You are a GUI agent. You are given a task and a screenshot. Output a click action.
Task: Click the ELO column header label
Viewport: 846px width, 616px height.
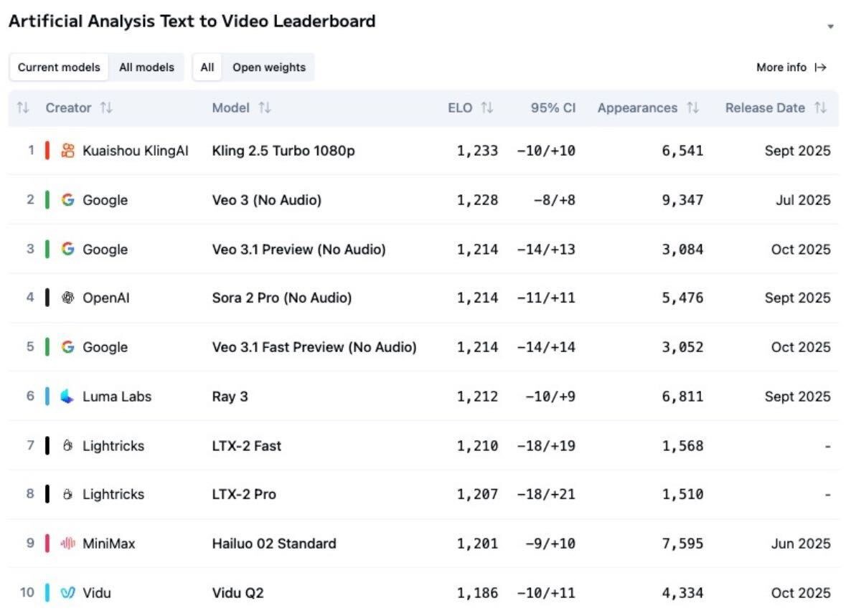click(x=460, y=108)
